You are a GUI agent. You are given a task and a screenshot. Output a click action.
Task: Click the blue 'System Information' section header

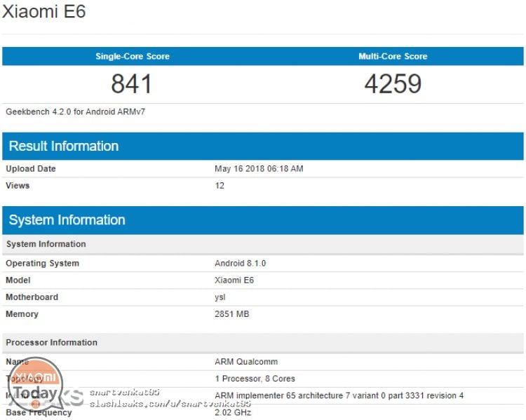coord(263,220)
